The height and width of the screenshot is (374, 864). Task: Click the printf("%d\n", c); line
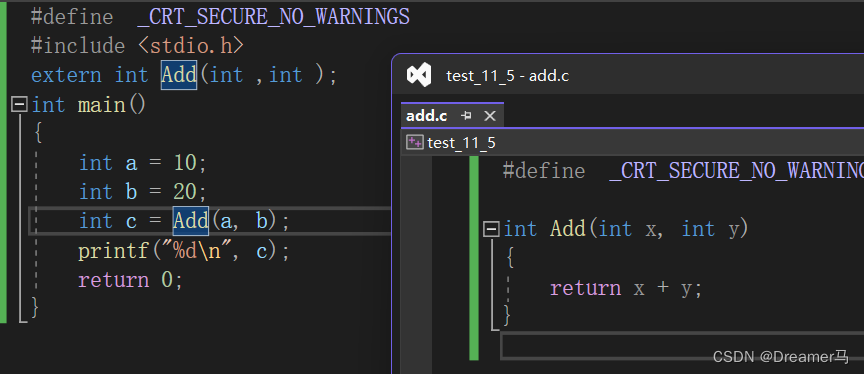184,251
